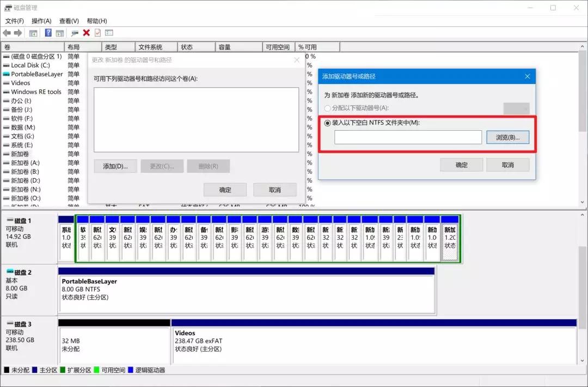588x387 pixels.
Task: Open the 操作(A) menu
Action: [42, 21]
